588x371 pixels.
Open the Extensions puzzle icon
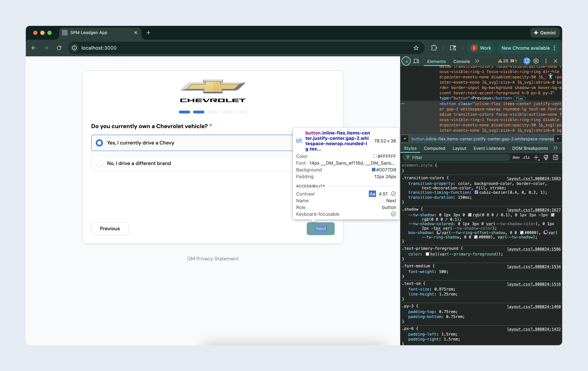click(434, 48)
